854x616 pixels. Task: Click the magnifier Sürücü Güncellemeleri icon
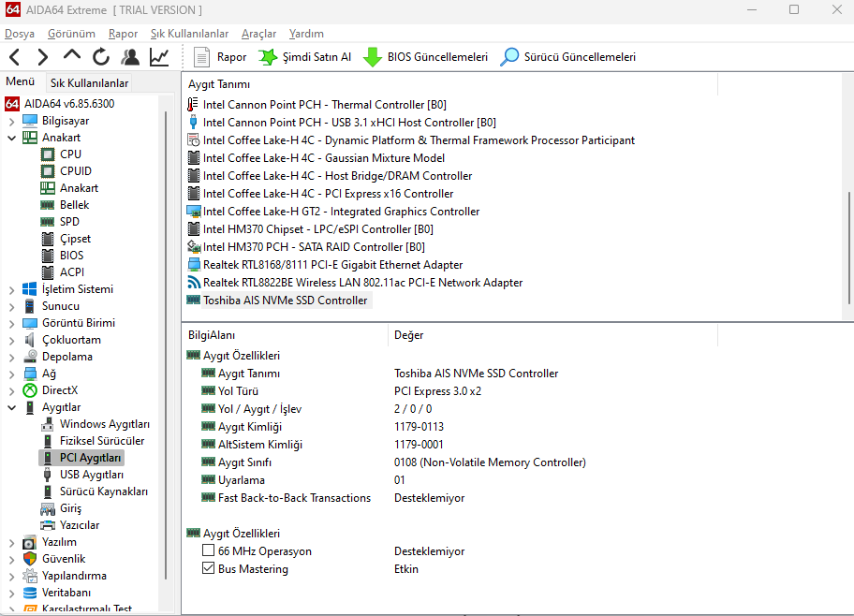[509, 57]
